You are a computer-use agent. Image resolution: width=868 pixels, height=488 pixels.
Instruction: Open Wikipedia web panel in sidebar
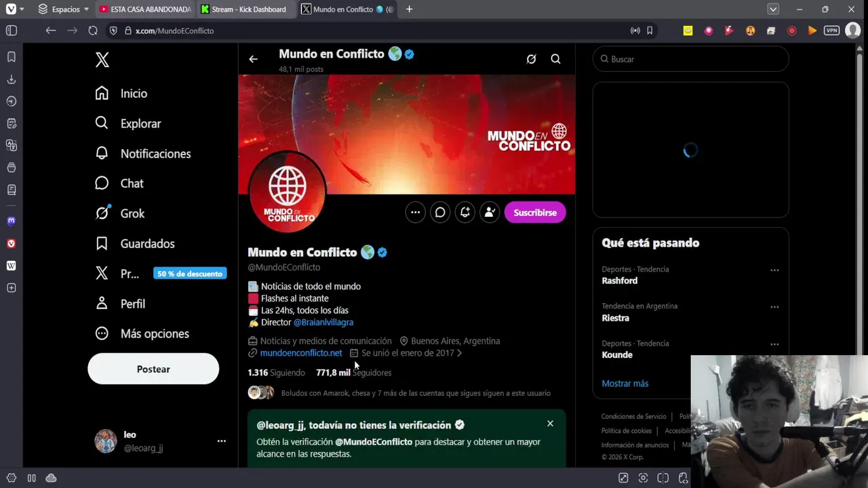(x=12, y=266)
